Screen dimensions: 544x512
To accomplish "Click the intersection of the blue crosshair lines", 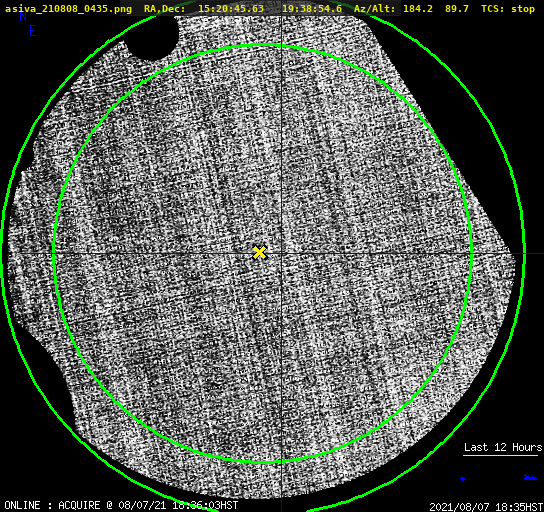I will click(x=281, y=254).
